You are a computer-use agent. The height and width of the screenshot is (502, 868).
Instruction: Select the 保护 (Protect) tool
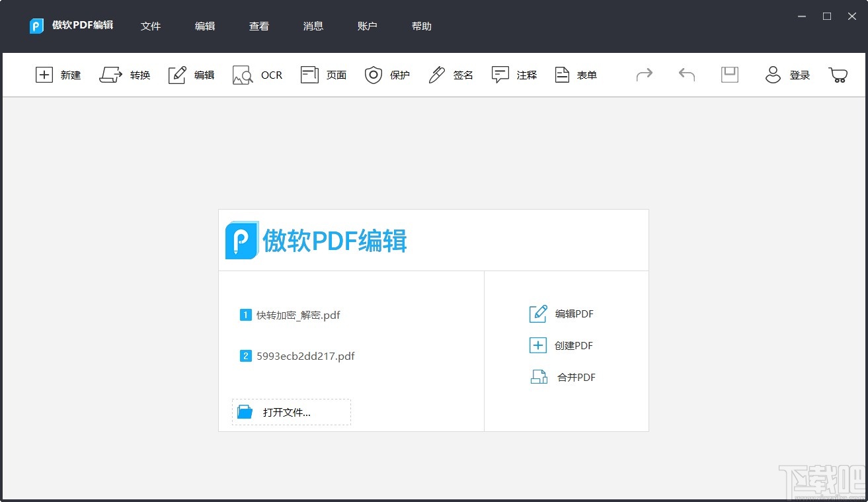387,75
